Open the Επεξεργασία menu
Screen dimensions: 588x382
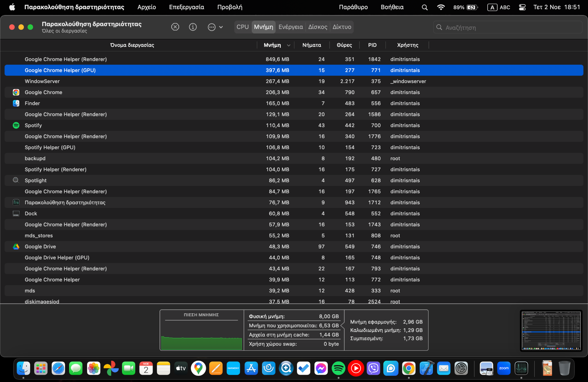(x=186, y=7)
